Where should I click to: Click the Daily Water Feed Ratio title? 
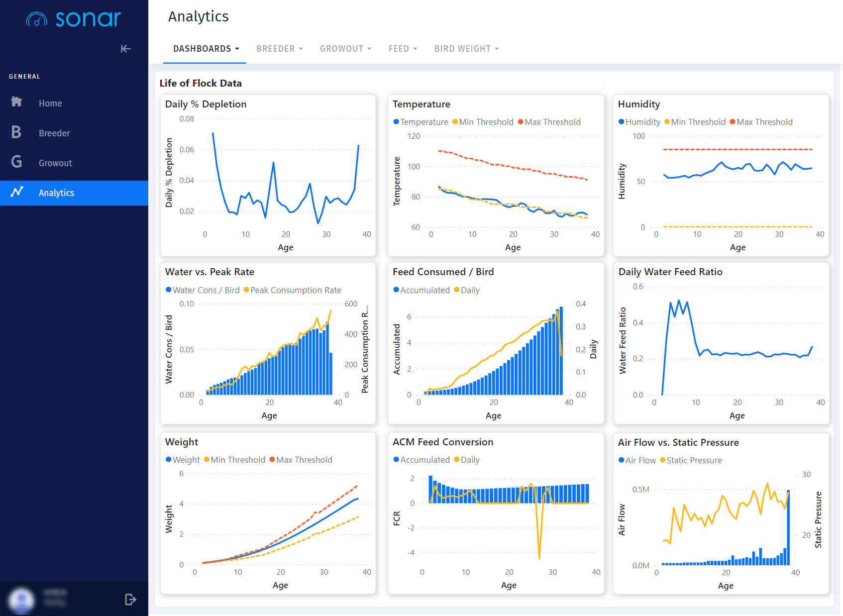(670, 272)
